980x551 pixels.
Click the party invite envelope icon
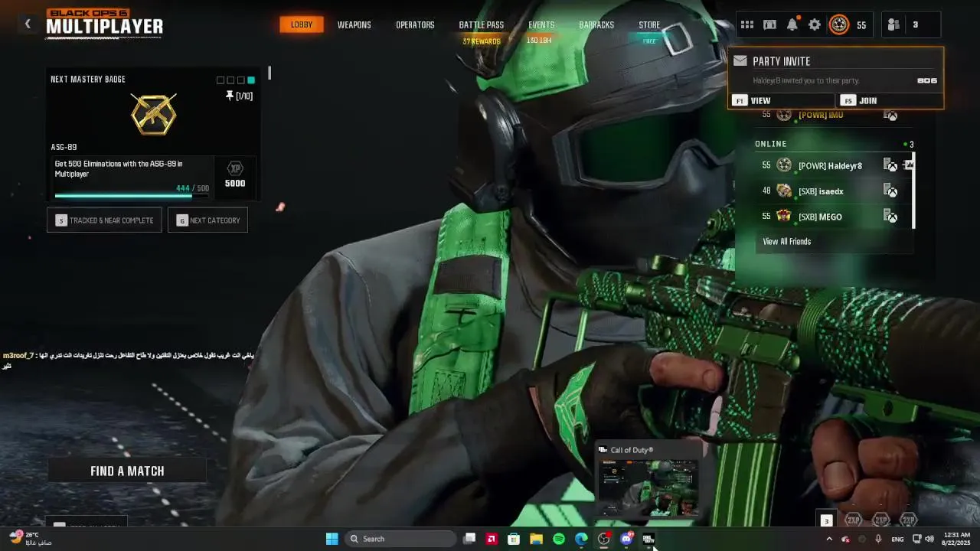(740, 61)
